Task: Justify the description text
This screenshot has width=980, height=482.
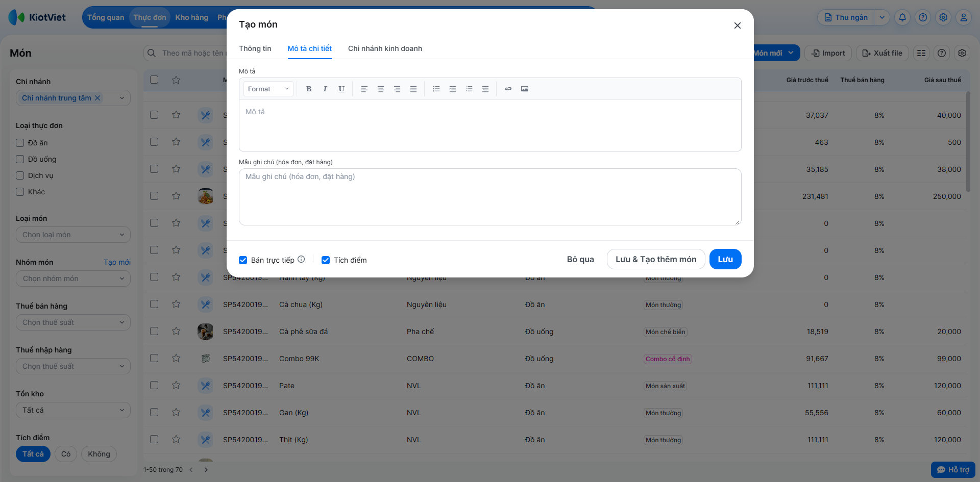Action: [413, 89]
